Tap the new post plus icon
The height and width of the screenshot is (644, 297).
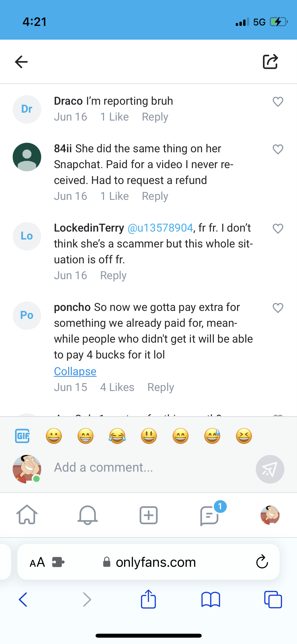click(x=148, y=515)
